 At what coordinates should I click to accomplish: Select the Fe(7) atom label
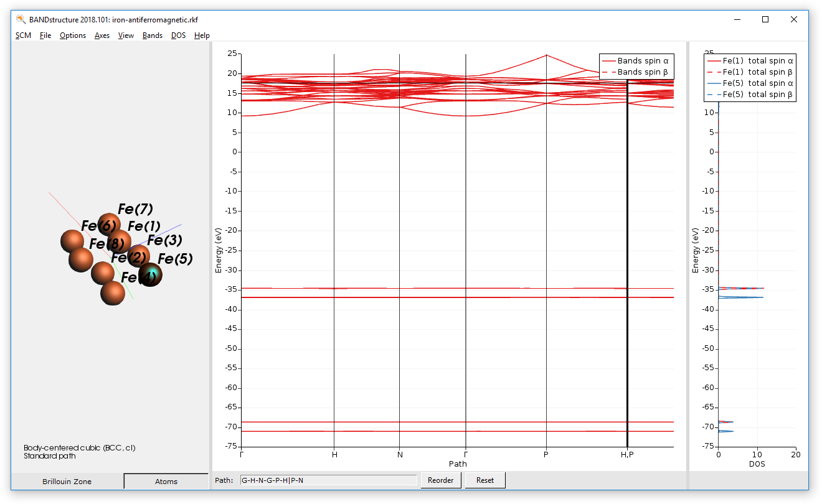click(x=136, y=210)
